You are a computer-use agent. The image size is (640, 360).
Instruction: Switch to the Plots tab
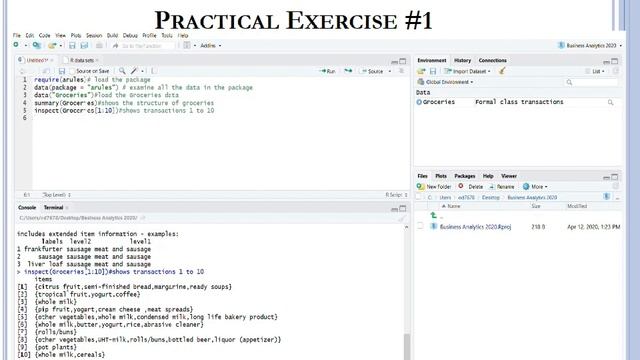441,176
